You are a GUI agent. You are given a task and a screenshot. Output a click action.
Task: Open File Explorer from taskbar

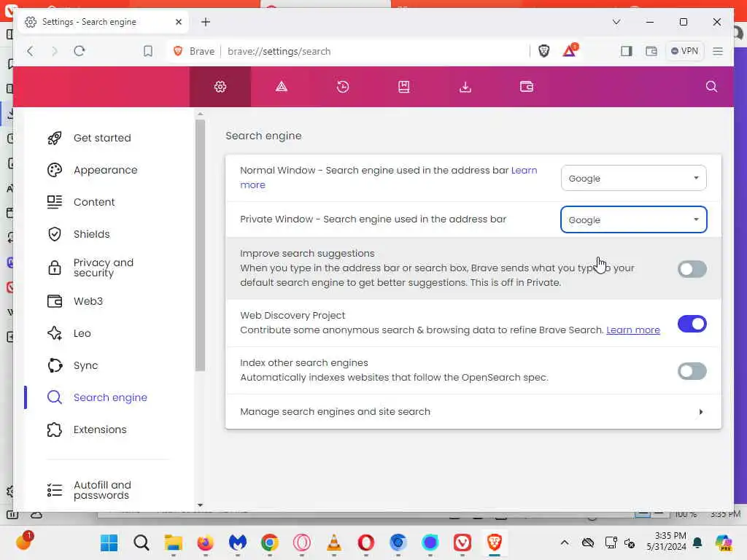pos(174,542)
